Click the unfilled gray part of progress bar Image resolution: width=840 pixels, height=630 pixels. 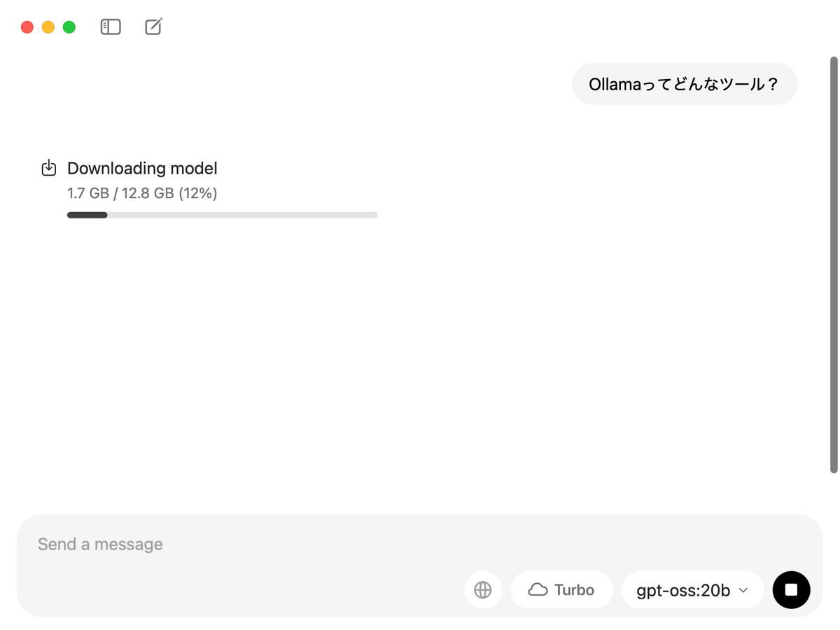coord(242,215)
